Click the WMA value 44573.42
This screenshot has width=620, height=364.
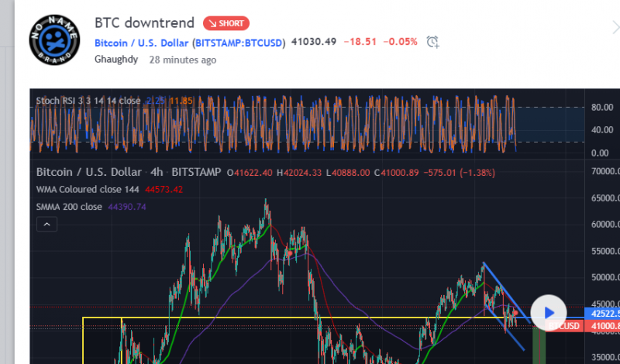coord(164,190)
